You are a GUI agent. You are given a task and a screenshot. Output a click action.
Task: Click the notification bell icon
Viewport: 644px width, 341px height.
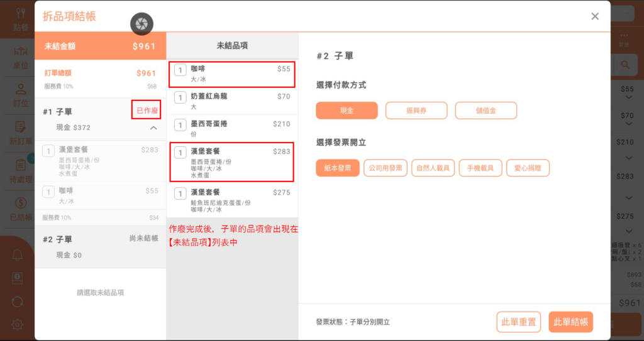(x=18, y=254)
